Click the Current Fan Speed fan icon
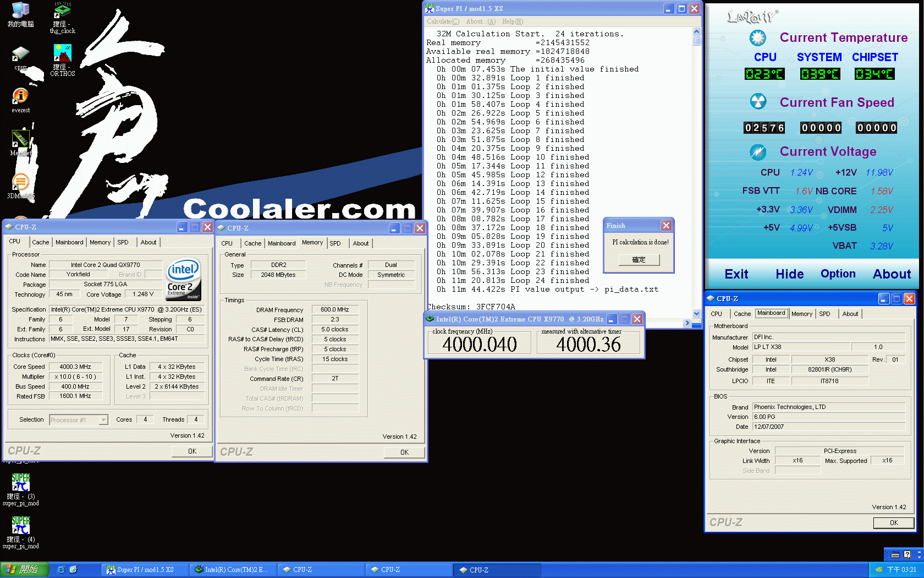 coord(758,102)
